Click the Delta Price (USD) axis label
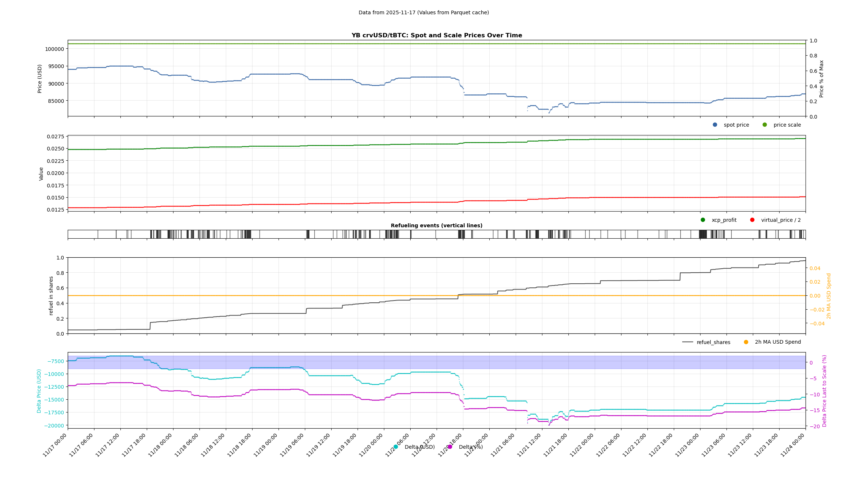 click(39, 391)
